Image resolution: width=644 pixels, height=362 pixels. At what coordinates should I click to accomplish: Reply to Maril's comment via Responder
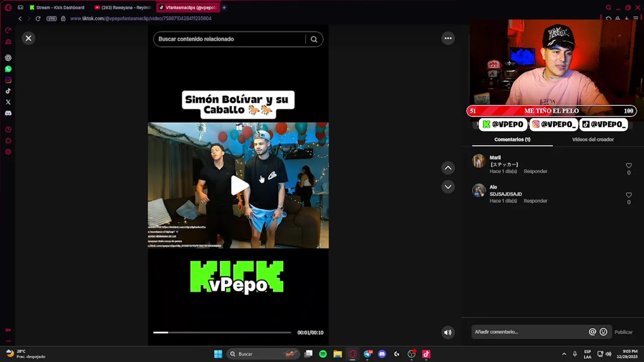(535, 171)
